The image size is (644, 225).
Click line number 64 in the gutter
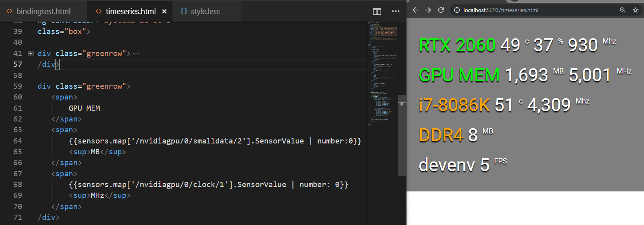(18, 141)
